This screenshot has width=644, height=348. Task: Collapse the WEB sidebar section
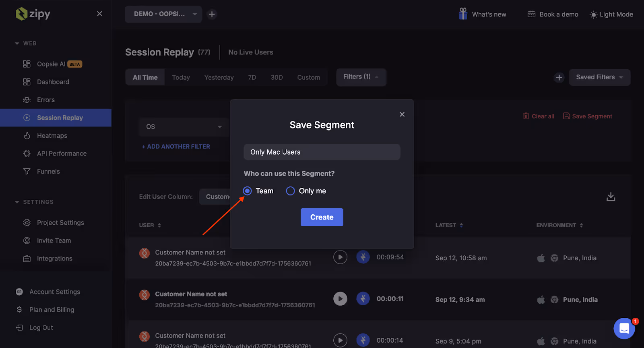(17, 43)
